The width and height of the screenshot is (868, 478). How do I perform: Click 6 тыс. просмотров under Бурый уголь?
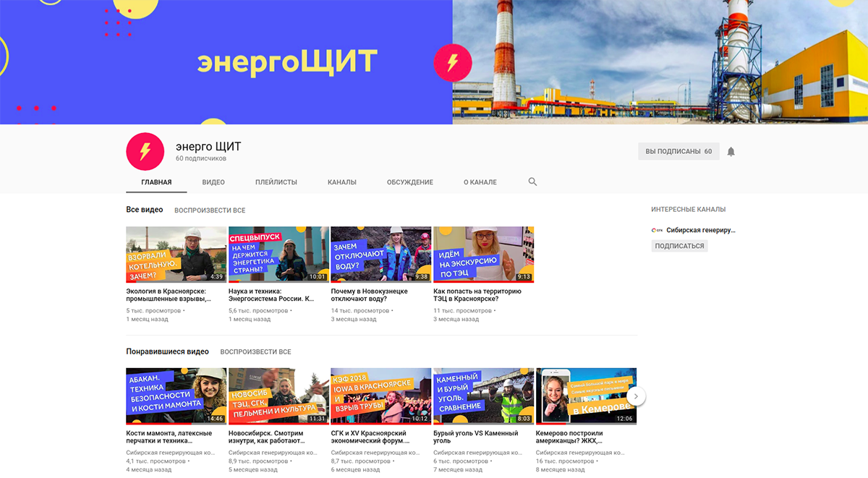click(459, 461)
